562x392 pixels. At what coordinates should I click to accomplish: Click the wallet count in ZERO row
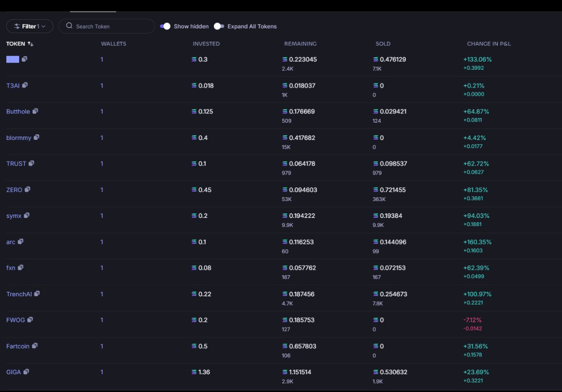pos(102,190)
